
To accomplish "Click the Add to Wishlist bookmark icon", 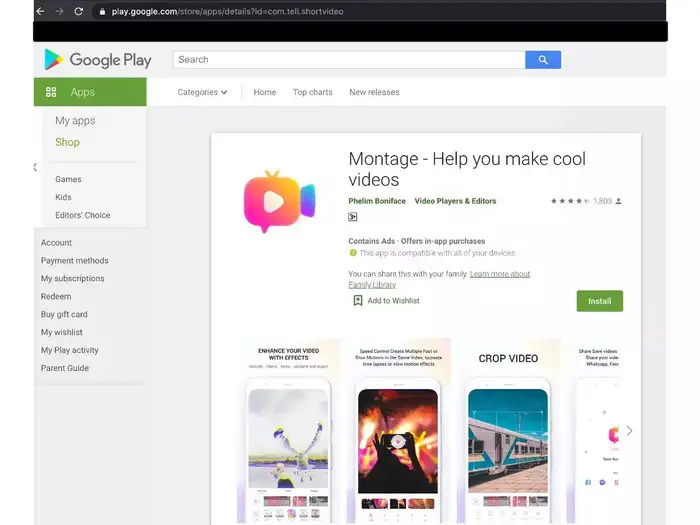I will coord(357,300).
